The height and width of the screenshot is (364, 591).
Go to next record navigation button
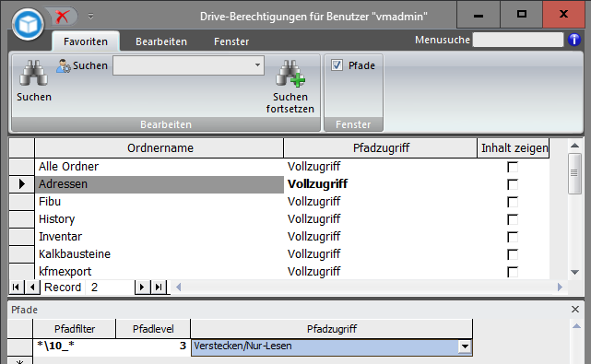click(x=142, y=288)
